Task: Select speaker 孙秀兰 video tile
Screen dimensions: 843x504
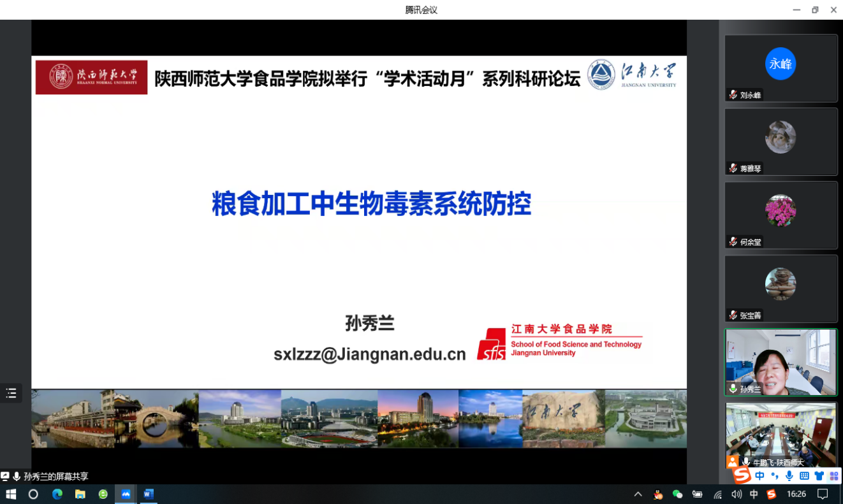Action: point(781,362)
